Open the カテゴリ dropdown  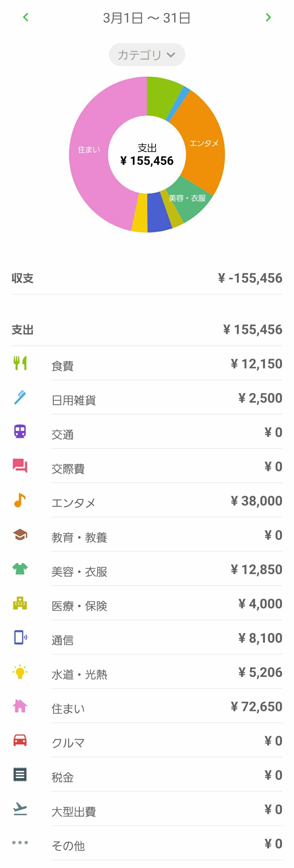pyautogui.click(x=147, y=55)
